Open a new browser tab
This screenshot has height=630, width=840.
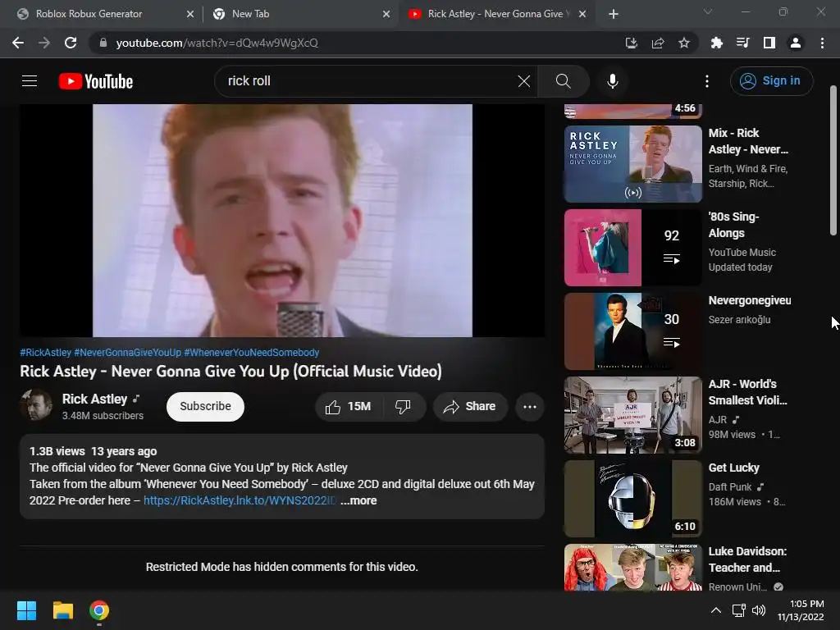[614, 14]
